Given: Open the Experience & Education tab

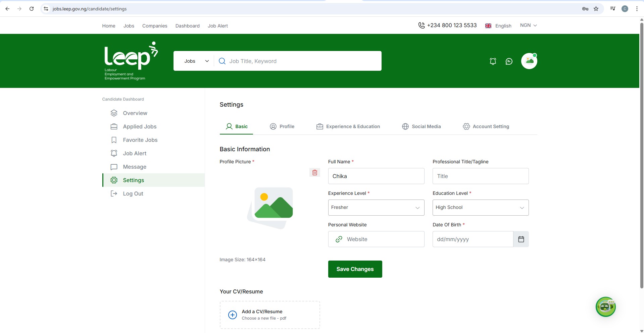Looking at the screenshot, I should [348, 126].
